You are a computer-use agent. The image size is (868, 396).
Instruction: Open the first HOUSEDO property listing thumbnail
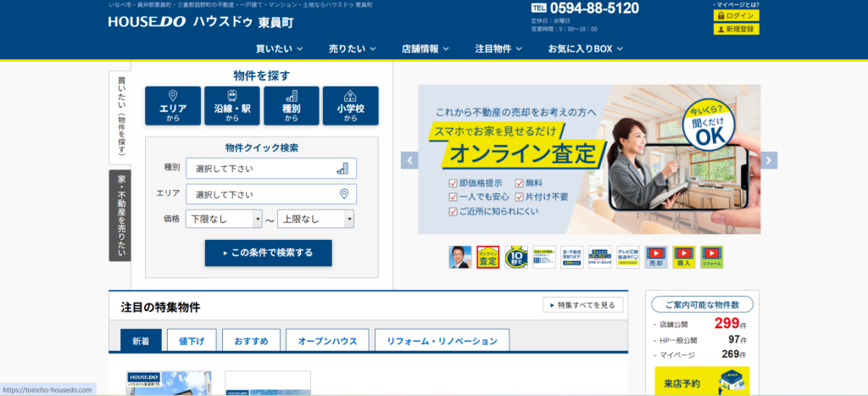[x=169, y=383]
